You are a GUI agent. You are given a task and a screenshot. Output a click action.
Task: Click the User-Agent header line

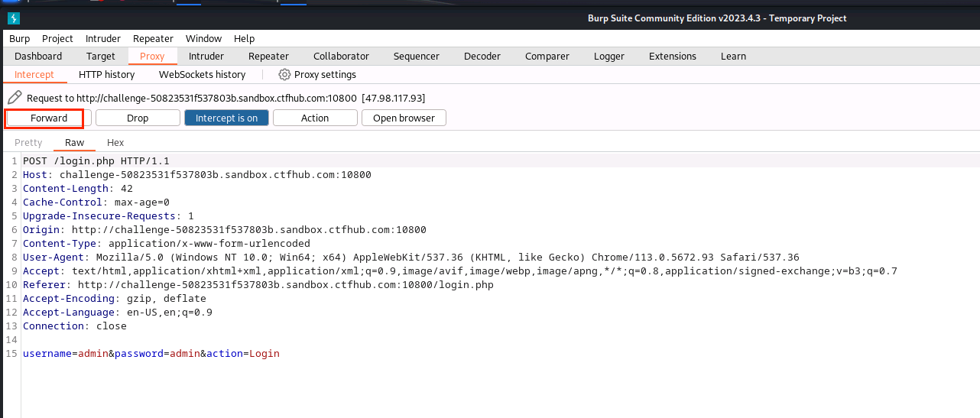(411, 257)
